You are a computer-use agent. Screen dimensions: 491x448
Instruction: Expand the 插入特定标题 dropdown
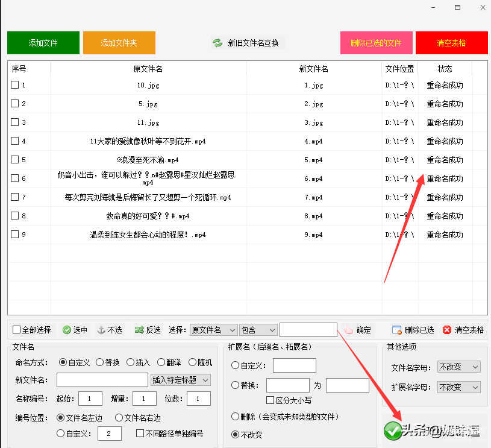[x=180, y=380]
